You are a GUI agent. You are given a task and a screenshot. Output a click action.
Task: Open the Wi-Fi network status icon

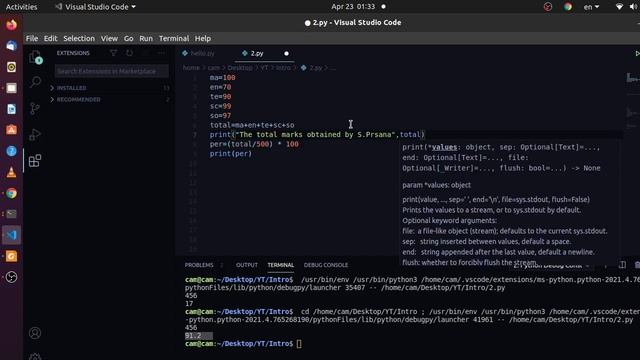tap(619, 7)
